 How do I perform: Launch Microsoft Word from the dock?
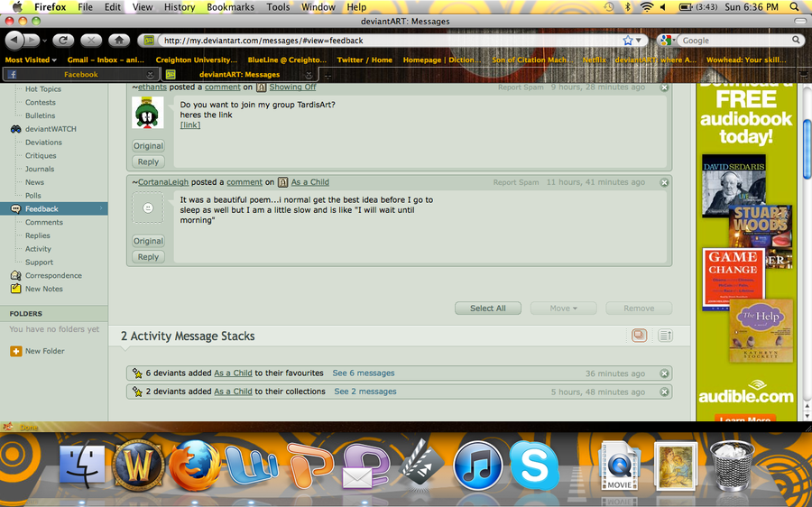[253, 464]
